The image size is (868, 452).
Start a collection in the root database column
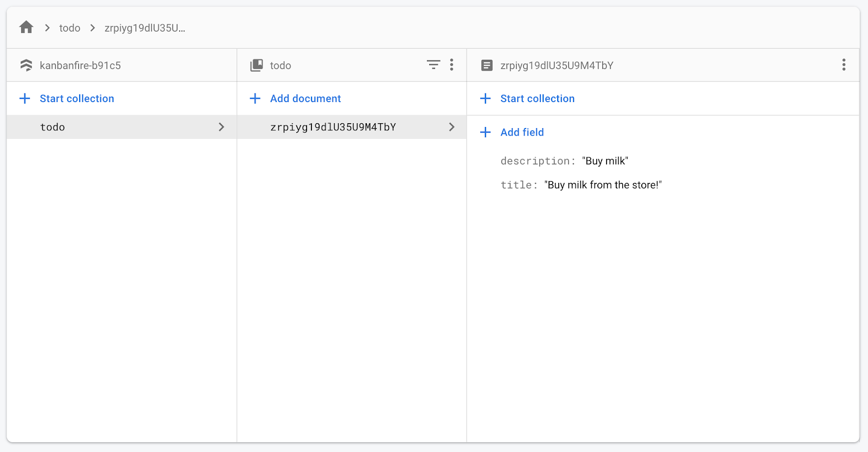[76, 99]
